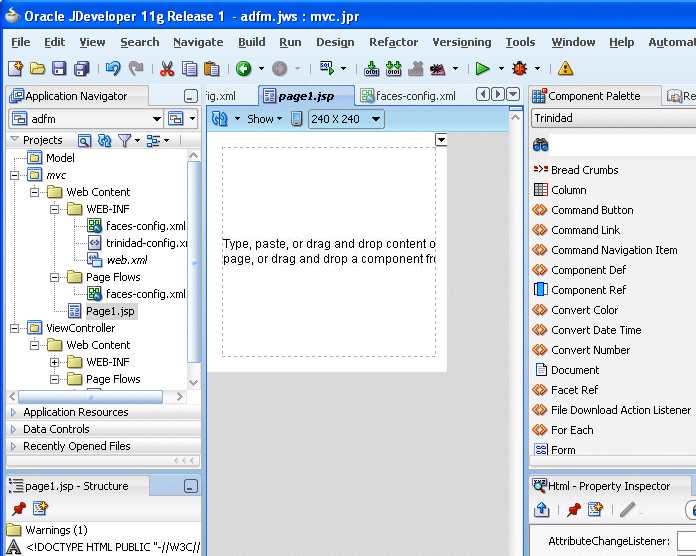696x556 pixels.
Task: Click the Refresh icon in the Projects bar
Action: click(104, 141)
